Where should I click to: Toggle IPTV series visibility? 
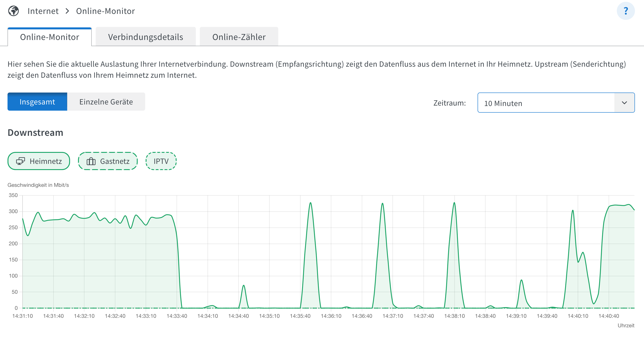(161, 161)
